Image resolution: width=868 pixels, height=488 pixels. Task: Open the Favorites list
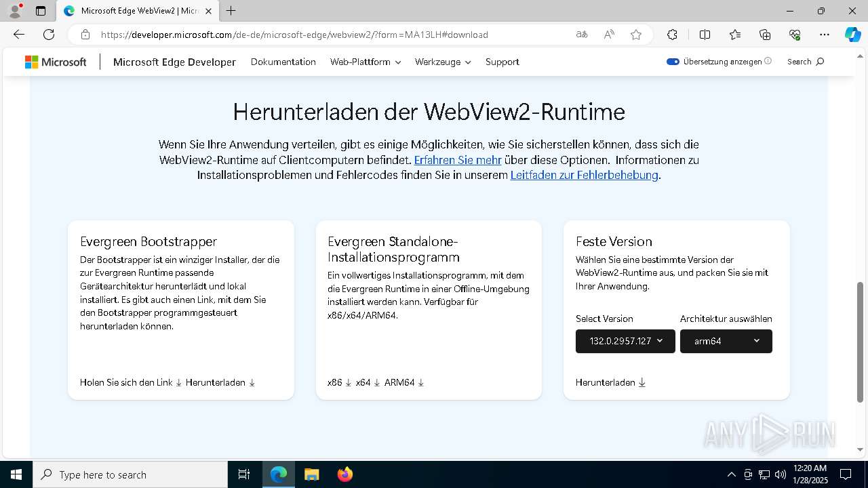coord(735,35)
